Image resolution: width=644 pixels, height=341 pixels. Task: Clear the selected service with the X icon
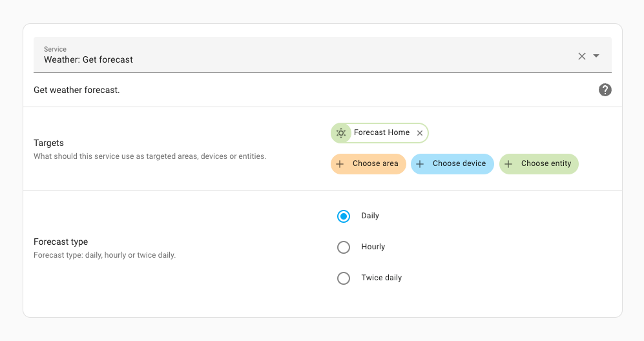click(581, 56)
